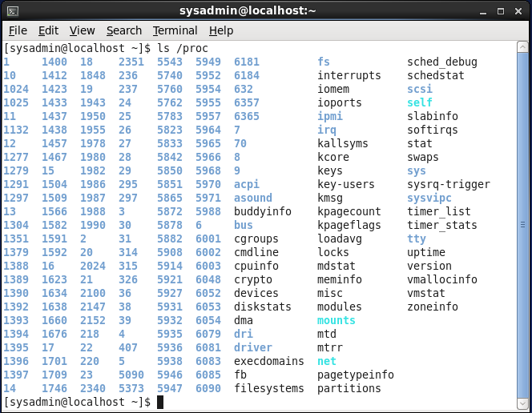This screenshot has width=532, height=413.
Task: Click the 'cmdline' entry
Action: (x=256, y=252)
